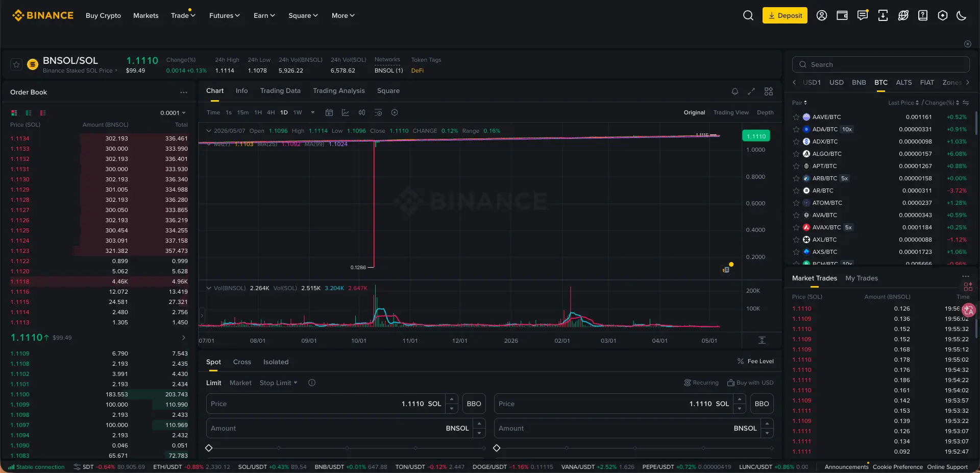Favorite the ATOM/BTC pair
980x473 pixels.
pyautogui.click(x=796, y=203)
